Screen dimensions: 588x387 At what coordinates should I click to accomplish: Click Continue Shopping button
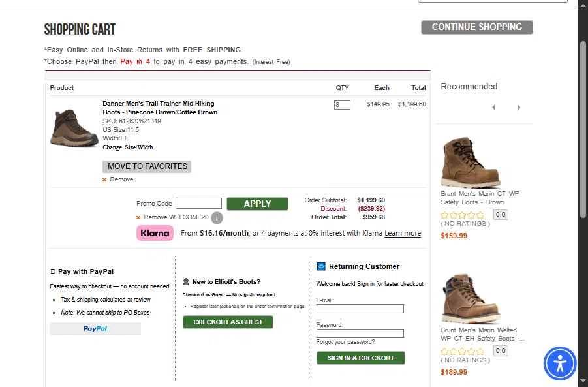[x=476, y=27]
